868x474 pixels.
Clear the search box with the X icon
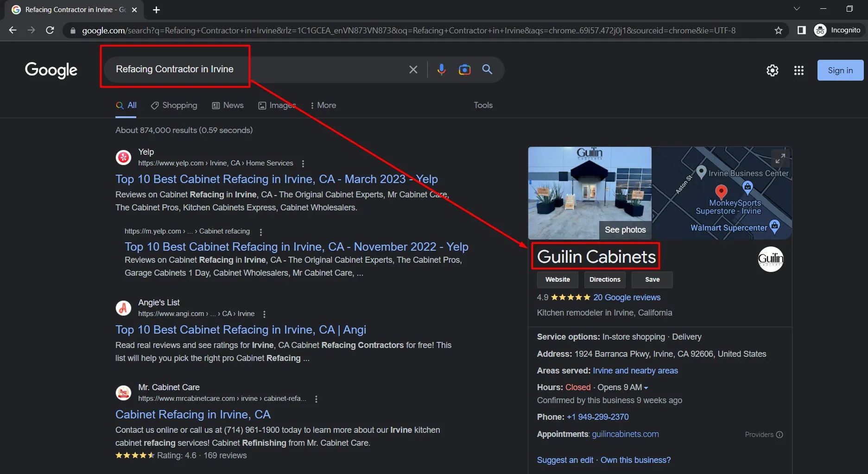point(413,70)
